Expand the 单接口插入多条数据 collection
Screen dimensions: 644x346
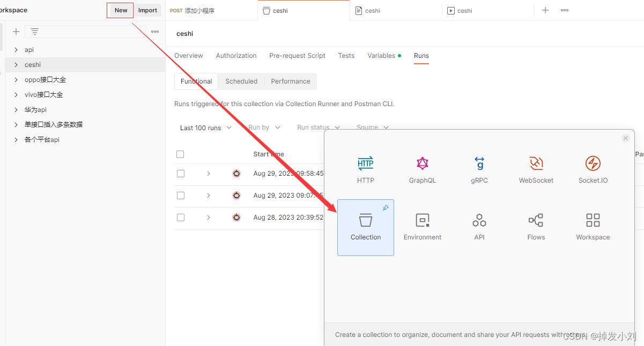click(x=16, y=125)
